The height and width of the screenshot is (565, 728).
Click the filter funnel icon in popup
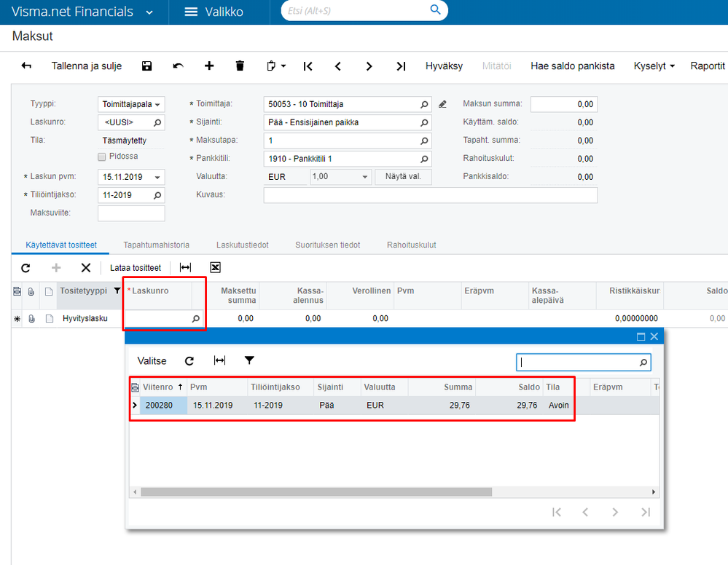click(249, 360)
